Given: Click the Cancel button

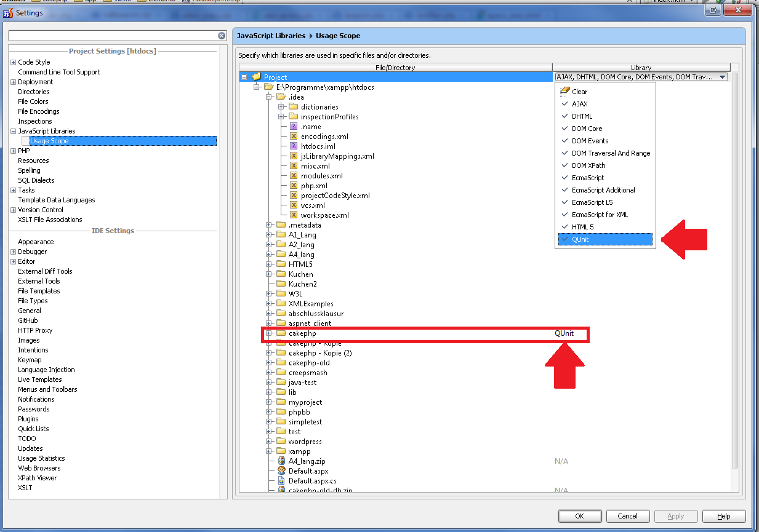Looking at the screenshot, I should coord(627,516).
